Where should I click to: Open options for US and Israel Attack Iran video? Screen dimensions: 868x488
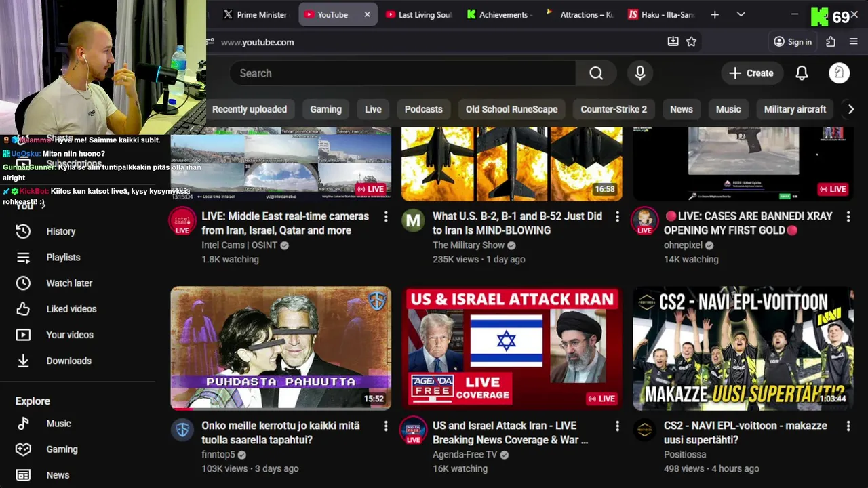[x=617, y=426]
